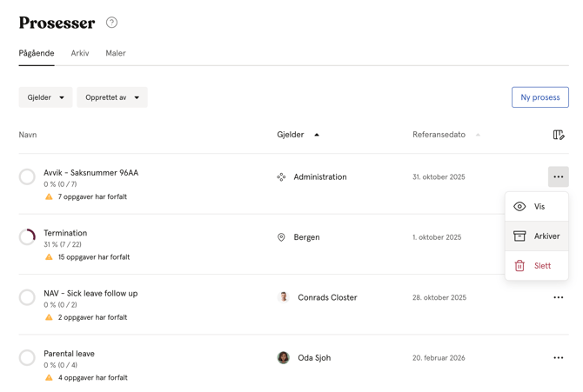Click progress circle for Avvik process

coord(27,176)
